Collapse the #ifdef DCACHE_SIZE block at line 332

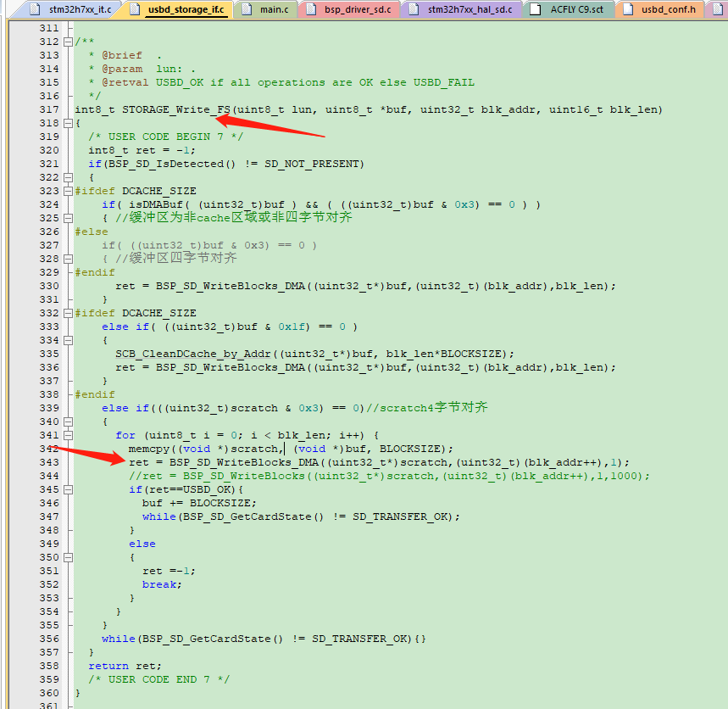pyautogui.click(x=69, y=313)
